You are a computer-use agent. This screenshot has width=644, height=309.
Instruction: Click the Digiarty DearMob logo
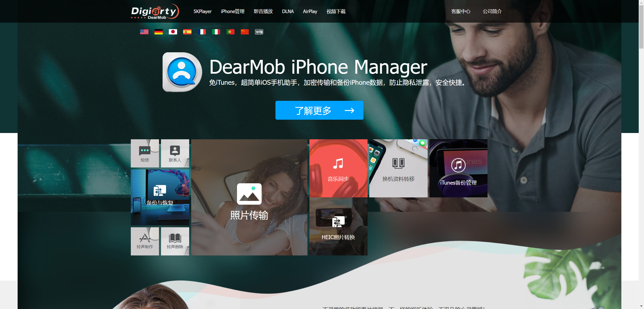155,12
